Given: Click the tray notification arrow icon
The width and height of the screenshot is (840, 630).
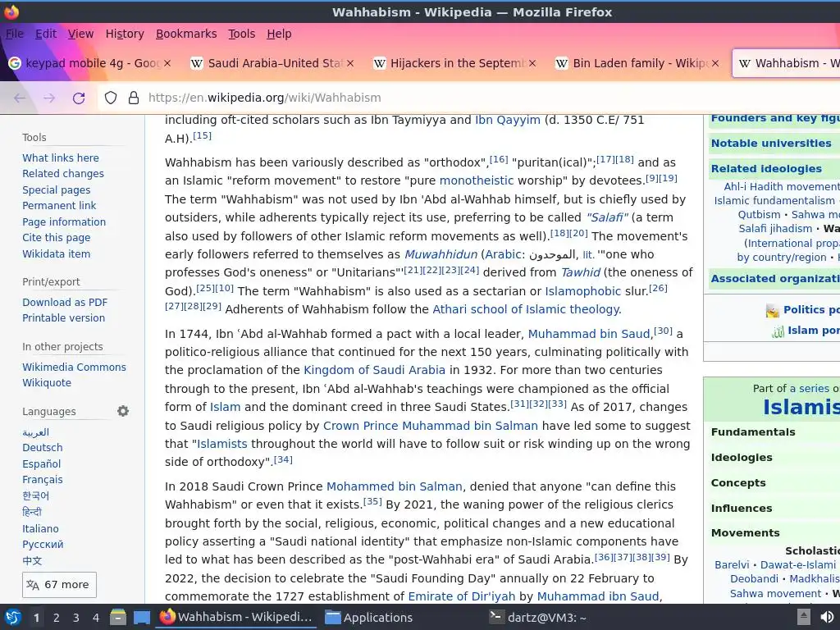Looking at the screenshot, I should click(804, 617).
